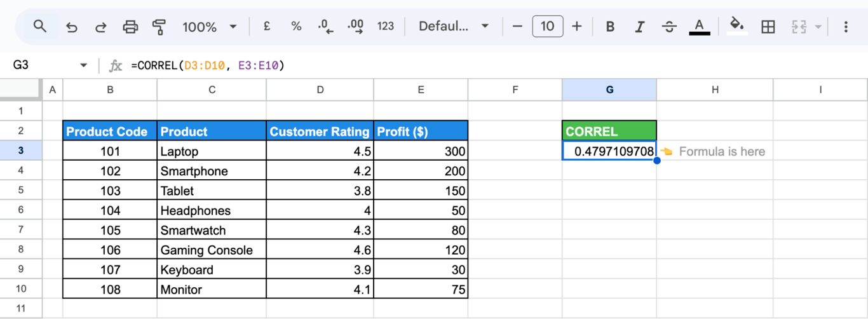Viewport: 868px width, 319px height.
Task: Toggle italic formatting
Action: point(639,27)
